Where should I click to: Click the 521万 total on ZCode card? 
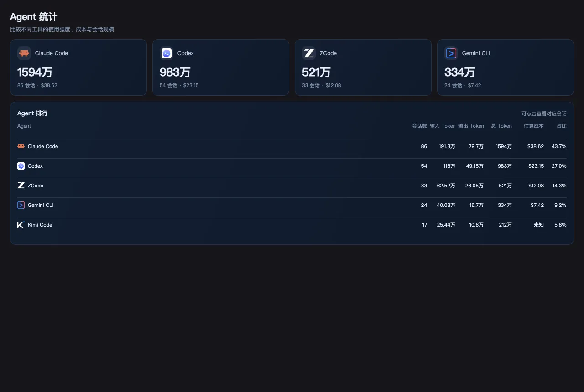(x=316, y=72)
